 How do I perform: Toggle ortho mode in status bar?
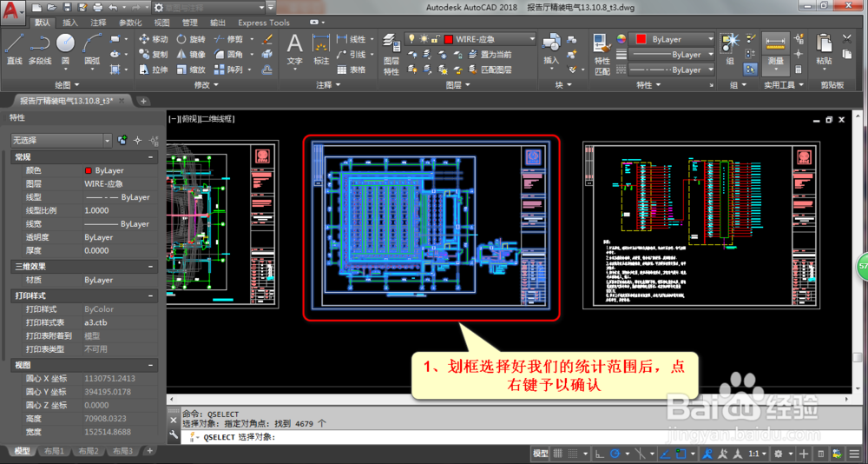click(600, 453)
